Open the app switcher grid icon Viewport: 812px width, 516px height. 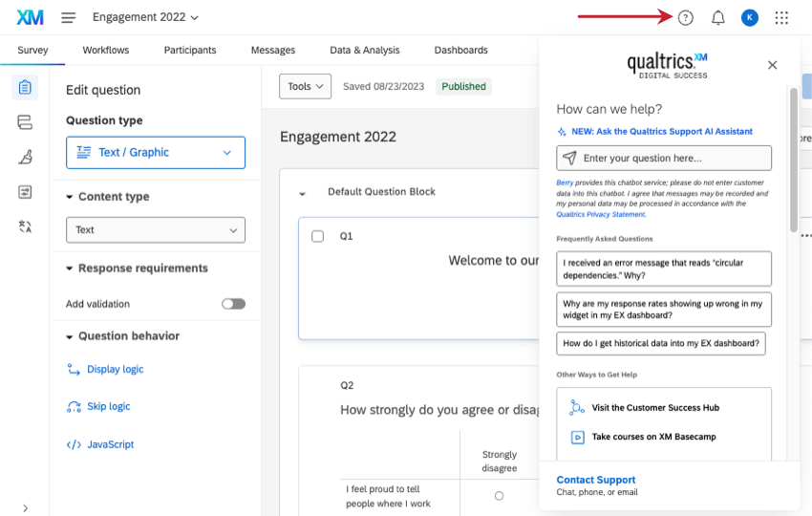(x=781, y=17)
